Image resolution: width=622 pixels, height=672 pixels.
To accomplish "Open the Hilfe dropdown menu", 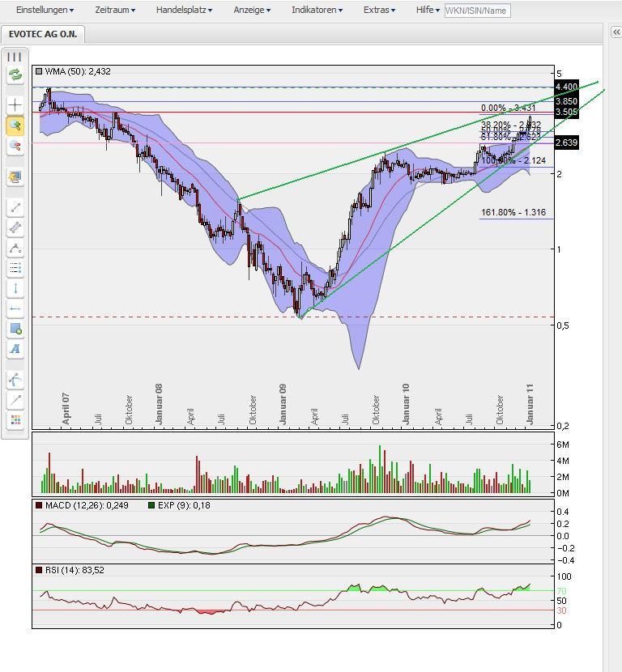I will [428, 10].
